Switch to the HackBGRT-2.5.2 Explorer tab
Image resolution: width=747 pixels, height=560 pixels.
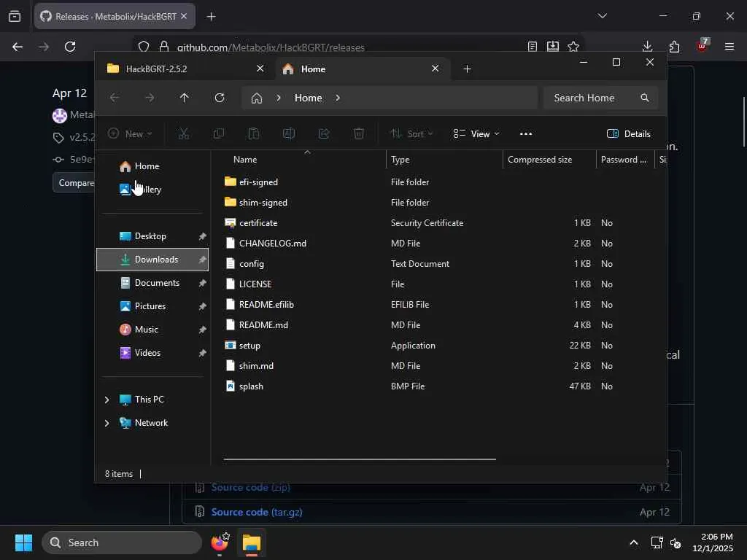pyautogui.click(x=186, y=69)
